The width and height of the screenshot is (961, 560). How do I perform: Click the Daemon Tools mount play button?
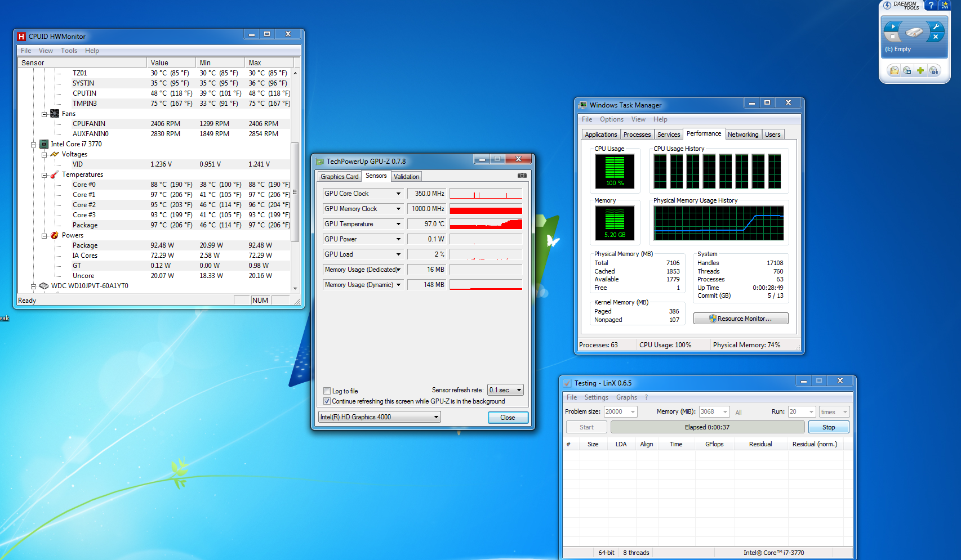[x=893, y=26]
